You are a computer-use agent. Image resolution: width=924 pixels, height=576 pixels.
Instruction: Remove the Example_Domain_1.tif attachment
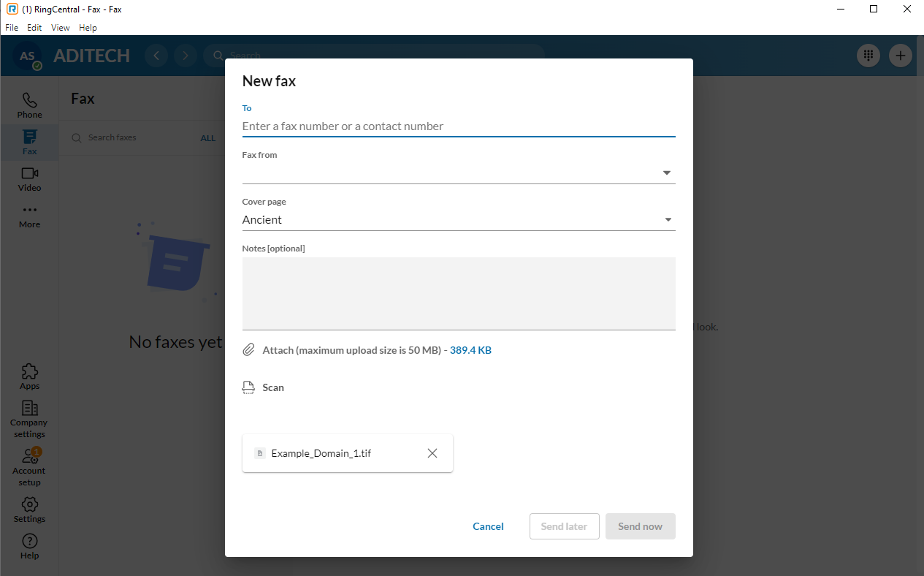pyautogui.click(x=432, y=453)
